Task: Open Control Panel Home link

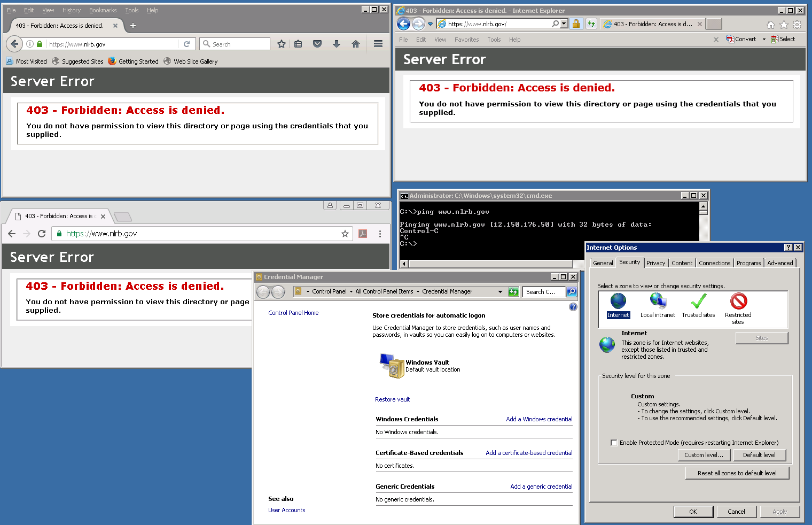Action: [x=293, y=313]
